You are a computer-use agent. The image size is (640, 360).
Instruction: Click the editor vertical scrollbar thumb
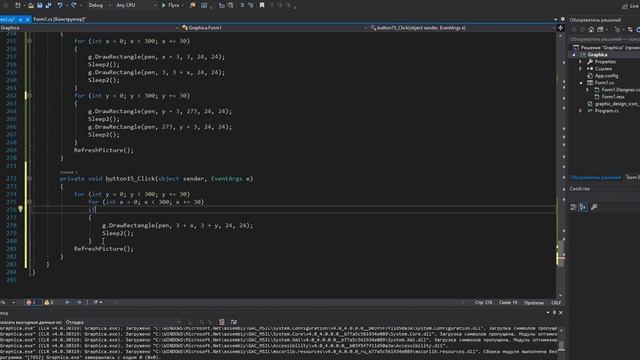click(561, 252)
